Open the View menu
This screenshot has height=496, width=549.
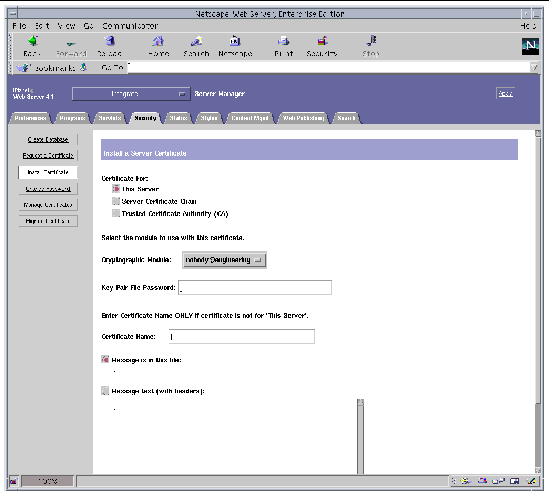[x=67, y=26]
